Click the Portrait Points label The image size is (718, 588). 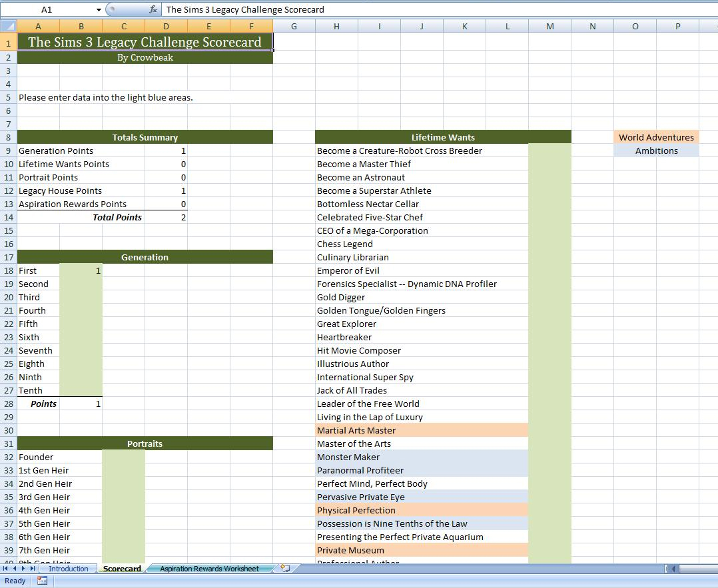coord(48,177)
